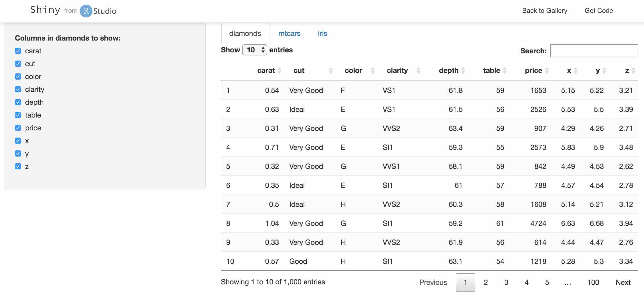Click Back to Gallery link
This screenshot has height=299, width=644.
[544, 11]
